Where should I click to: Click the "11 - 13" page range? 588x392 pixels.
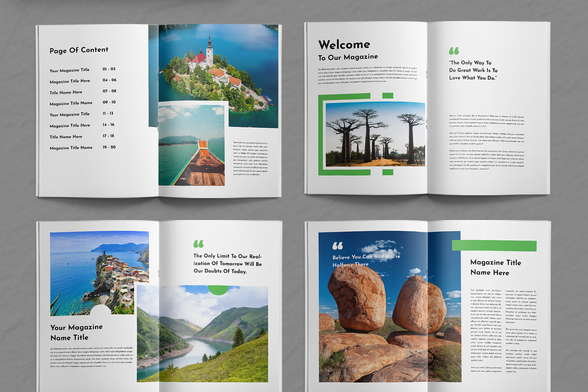tap(108, 113)
